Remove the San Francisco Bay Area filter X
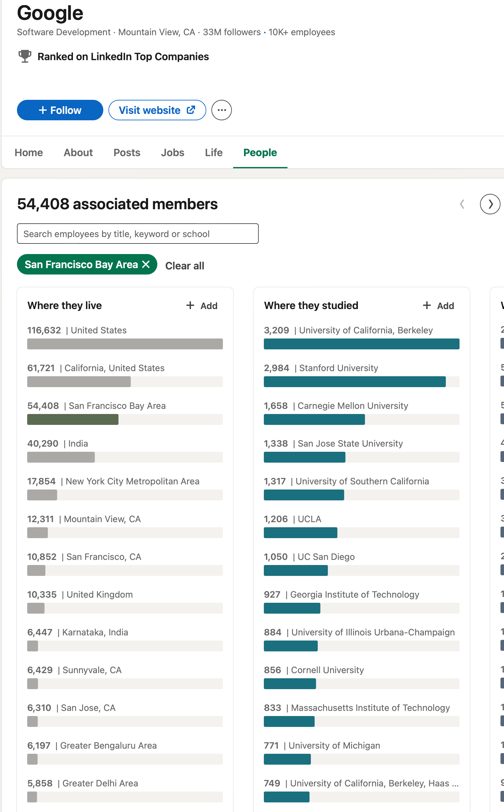 pyautogui.click(x=146, y=264)
